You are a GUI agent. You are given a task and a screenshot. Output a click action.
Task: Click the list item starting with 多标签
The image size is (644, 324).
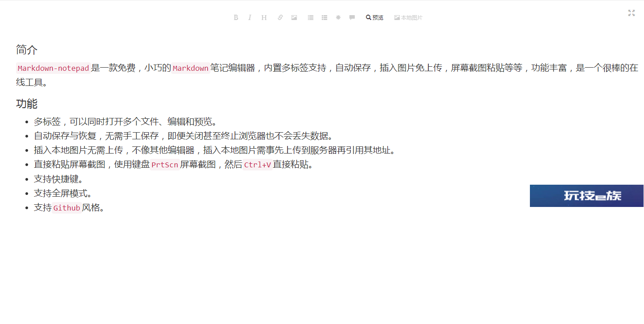tap(125, 121)
